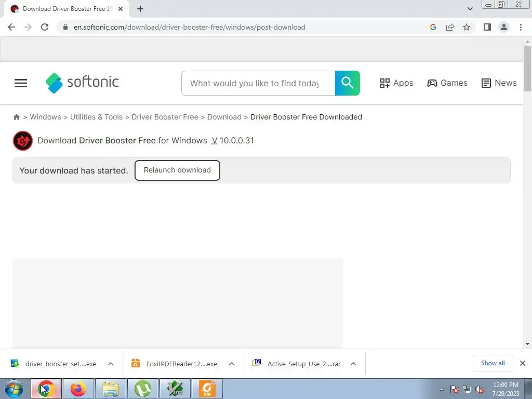The height and width of the screenshot is (399, 532).
Task: Launch Firefox from the taskbar
Action: tap(78, 389)
